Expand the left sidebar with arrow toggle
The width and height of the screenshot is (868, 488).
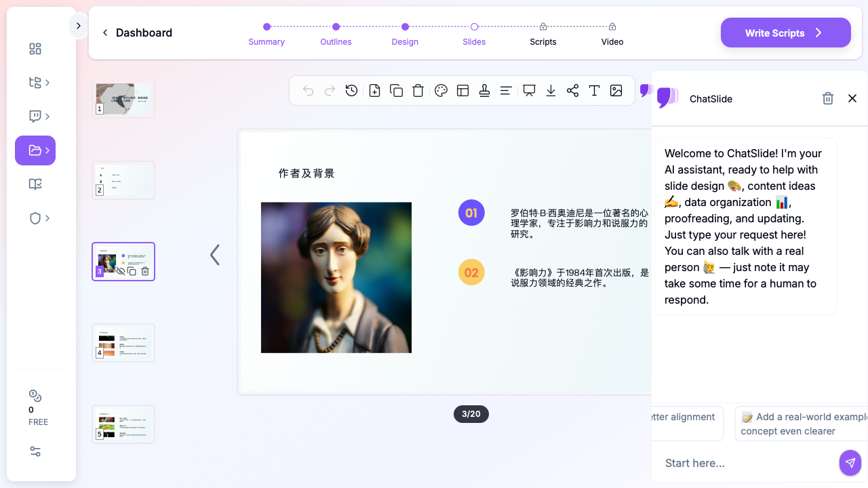tap(79, 26)
